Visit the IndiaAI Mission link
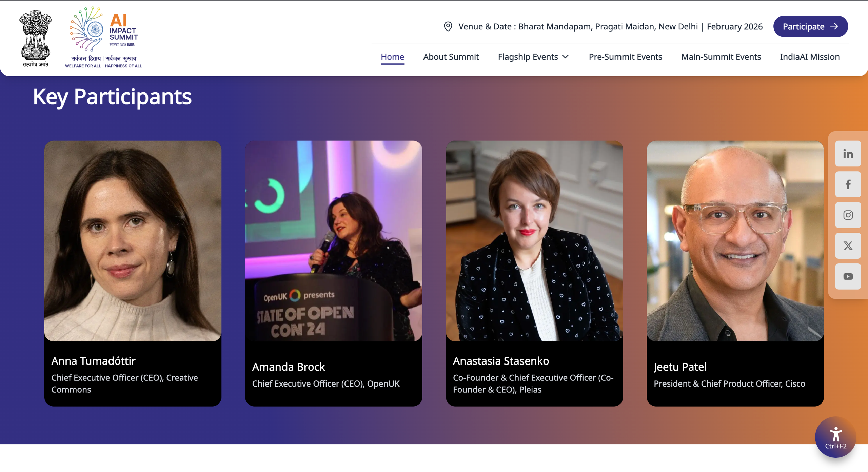 tap(809, 57)
